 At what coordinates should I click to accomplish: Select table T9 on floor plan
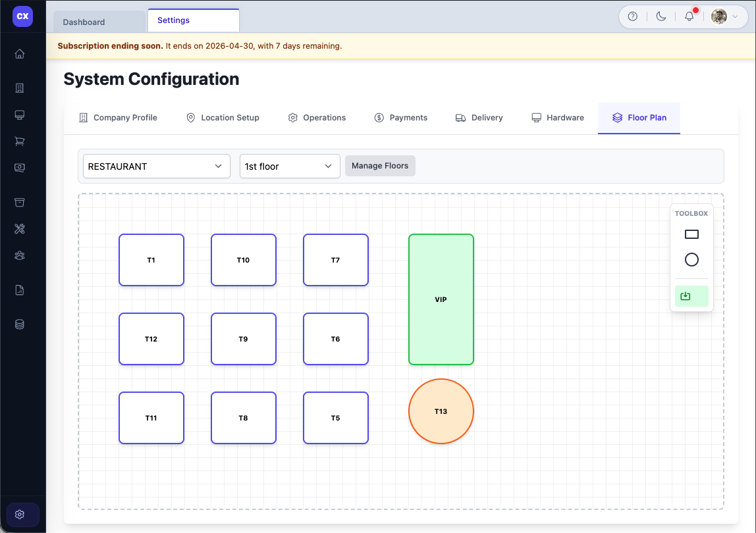244,340
